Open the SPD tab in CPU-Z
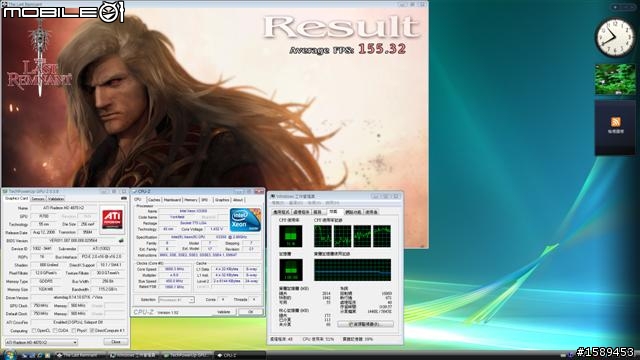This screenshot has height=360, width=640. point(205,200)
